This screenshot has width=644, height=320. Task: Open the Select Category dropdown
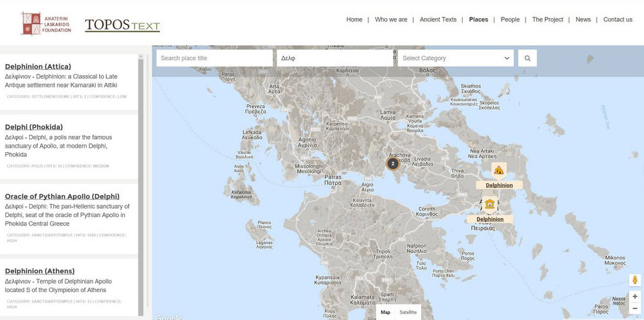click(456, 58)
